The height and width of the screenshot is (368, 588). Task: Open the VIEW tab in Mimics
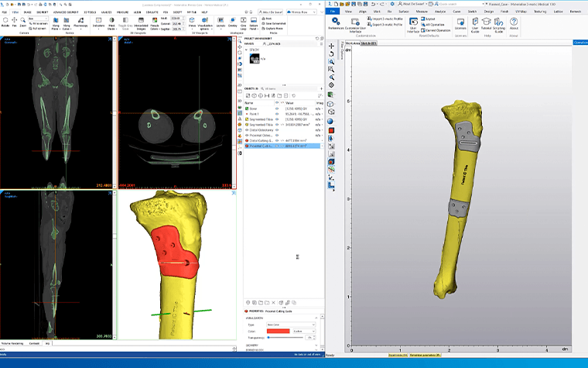(x=15, y=12)
